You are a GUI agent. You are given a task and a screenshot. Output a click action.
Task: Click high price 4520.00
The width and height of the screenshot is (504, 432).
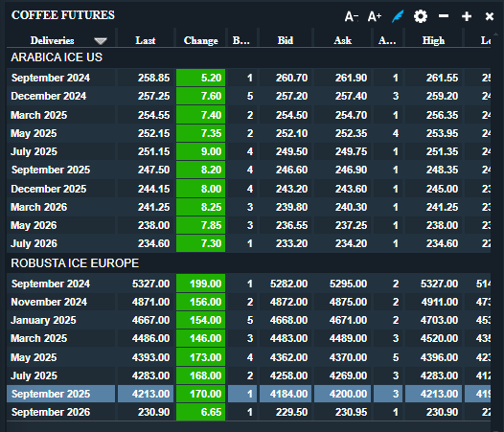[433, 338]
